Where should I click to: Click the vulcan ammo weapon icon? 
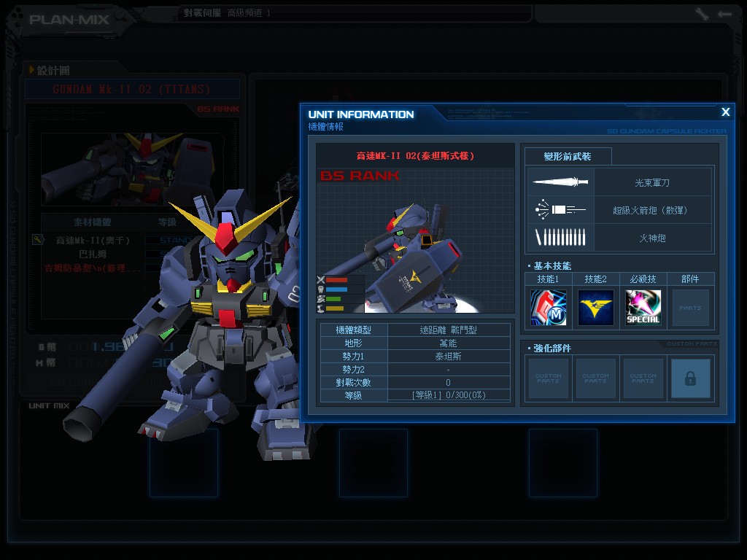561,237
